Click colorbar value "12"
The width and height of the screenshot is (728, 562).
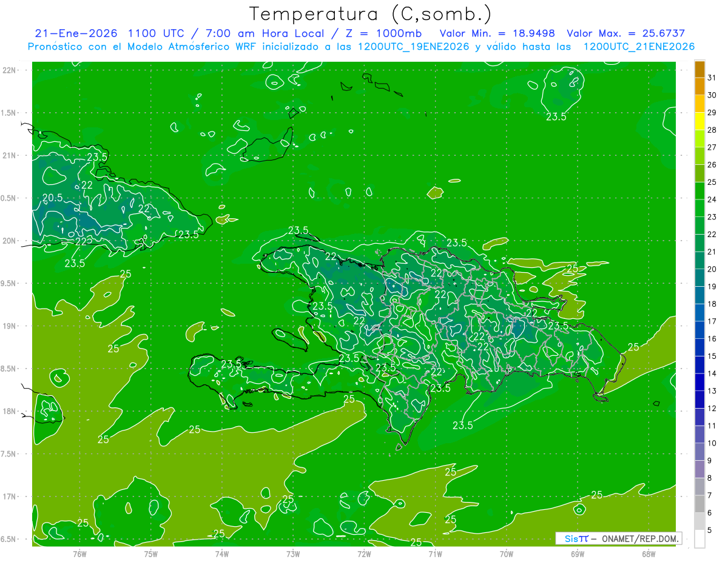click(712, 408)
